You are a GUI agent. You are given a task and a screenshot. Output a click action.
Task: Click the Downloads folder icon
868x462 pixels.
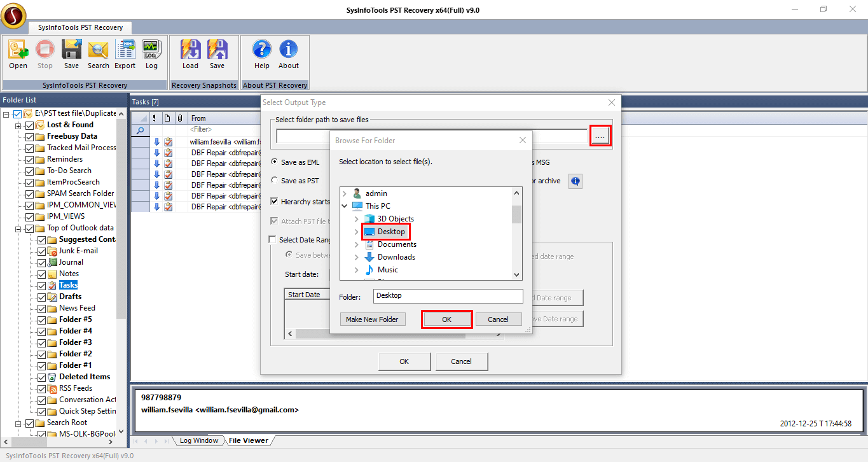[369, 257]
